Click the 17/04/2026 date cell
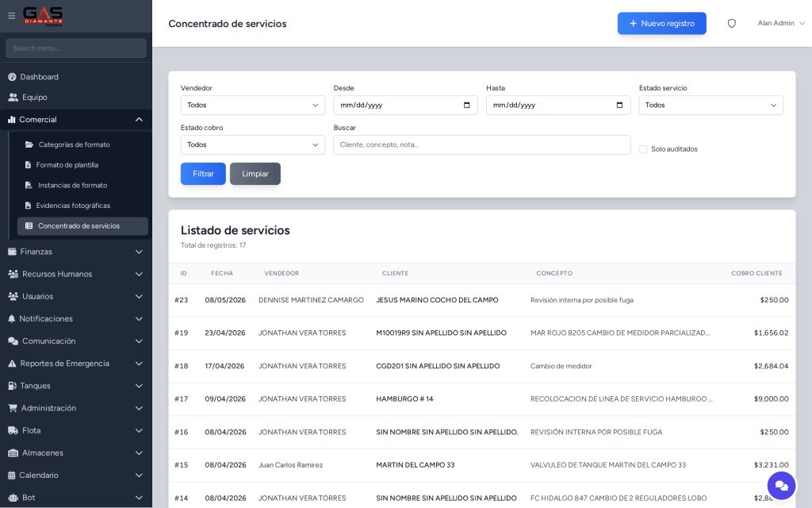 point(224,366)
